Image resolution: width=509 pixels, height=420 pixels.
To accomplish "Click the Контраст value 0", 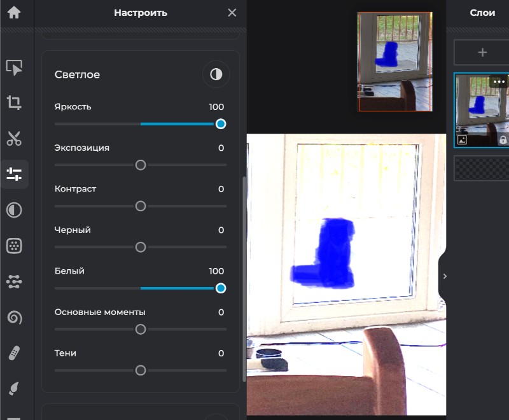I will (221, 189).
